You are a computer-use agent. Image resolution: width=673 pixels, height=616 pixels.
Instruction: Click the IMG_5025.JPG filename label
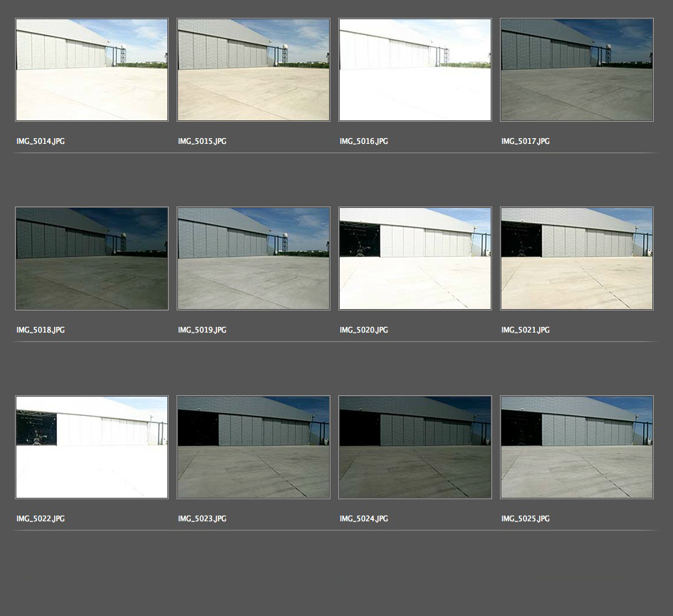point(526,519)
